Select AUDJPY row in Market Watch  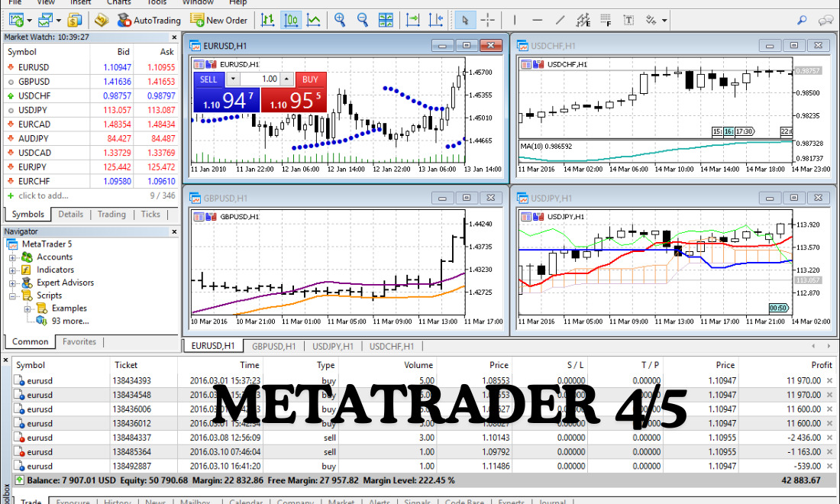coord(91,138)
